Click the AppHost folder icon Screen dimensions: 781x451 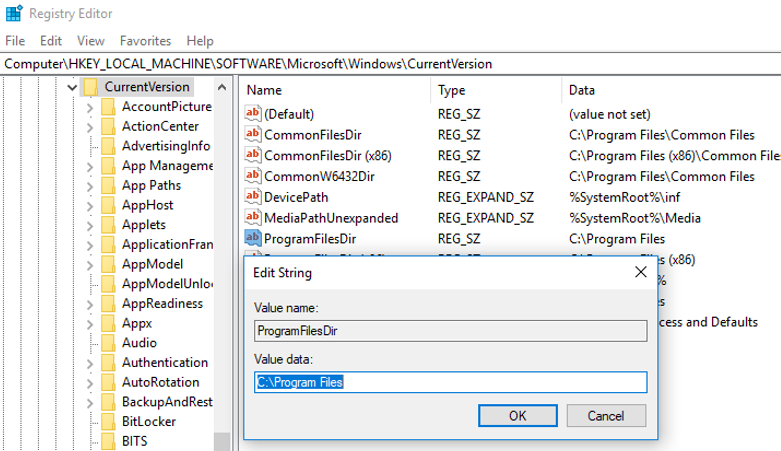[108, 205]
